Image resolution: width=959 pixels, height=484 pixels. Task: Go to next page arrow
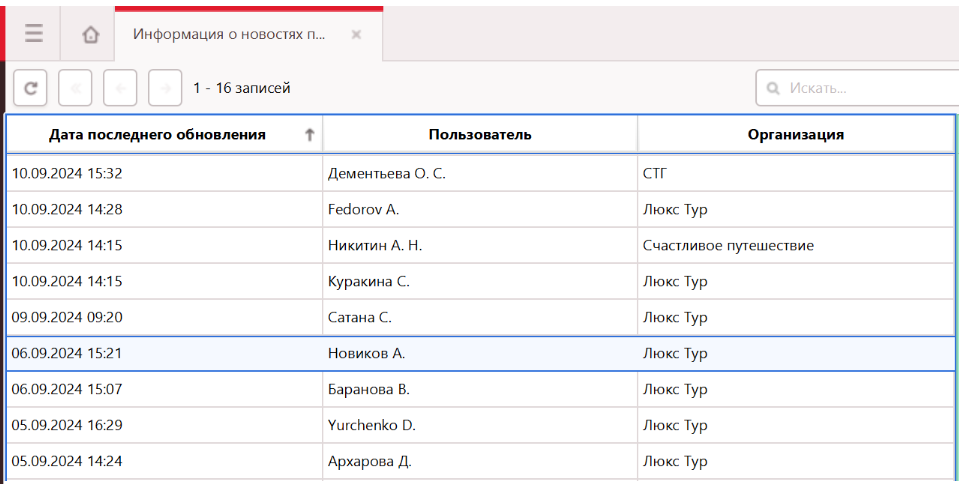pos(165,88)
